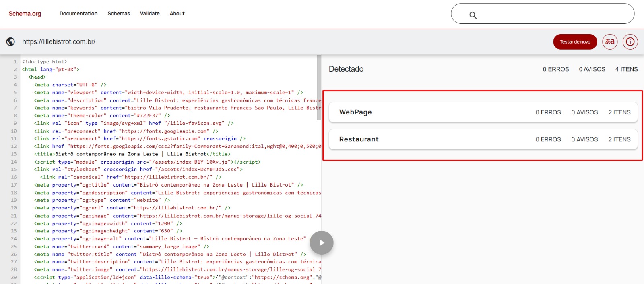Click the Detectado heading text
Screen dimensions: 644x284
(346, 69)
